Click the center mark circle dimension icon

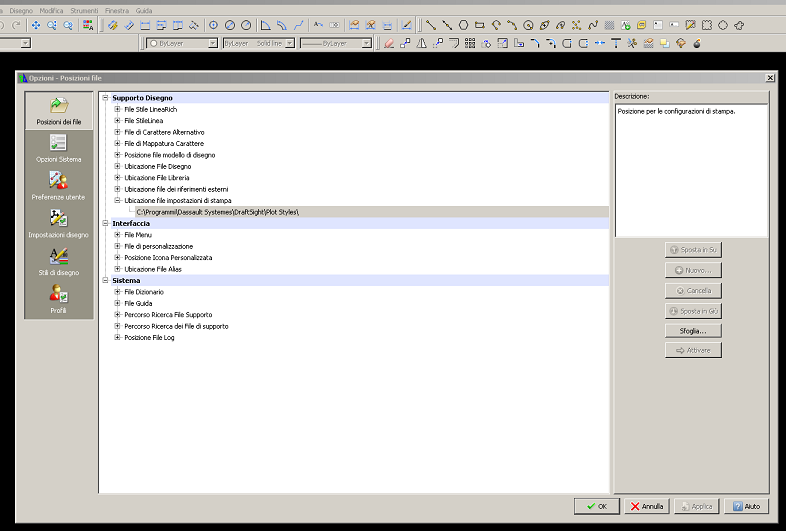tap(213, 25)
